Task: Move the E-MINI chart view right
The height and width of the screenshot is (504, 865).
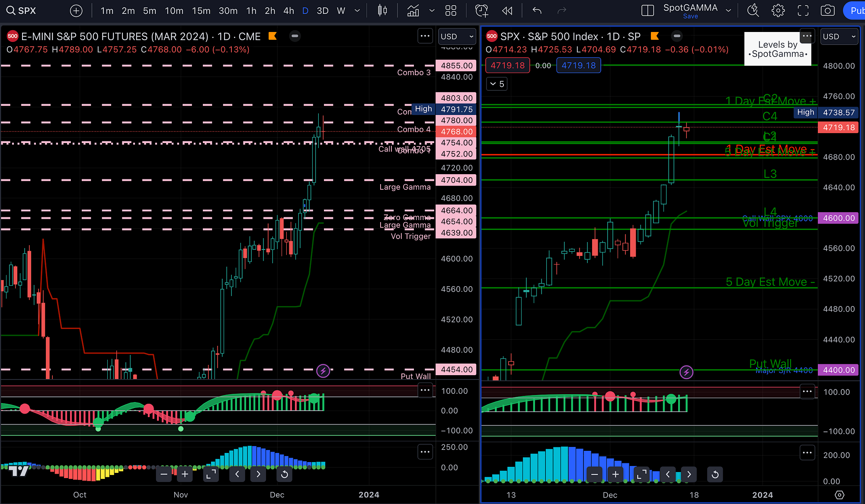Action: point(258,474)
